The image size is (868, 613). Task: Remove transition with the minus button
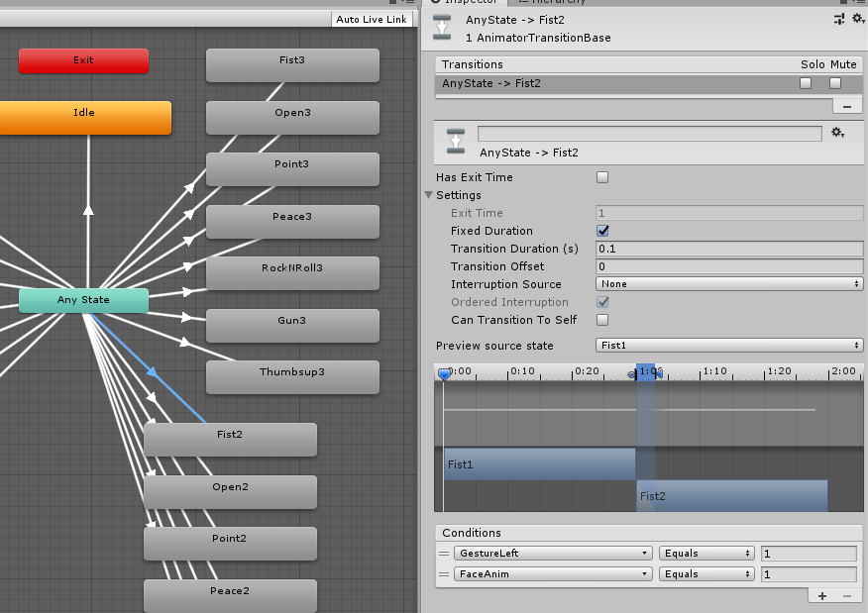[846, 105]
